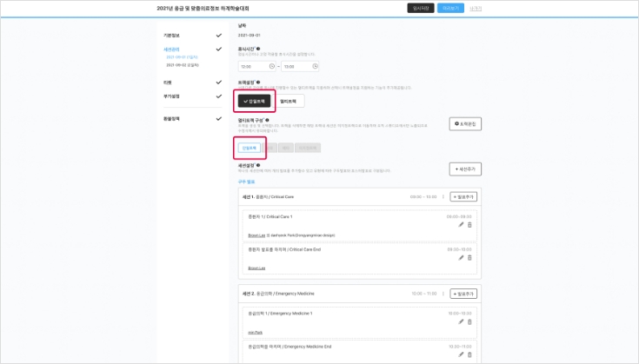Delete the 중환자 1 / Critical Care 1 presentation via its trash icon
The width and height of the screenshot is (639, 364).
coord(469,225)
